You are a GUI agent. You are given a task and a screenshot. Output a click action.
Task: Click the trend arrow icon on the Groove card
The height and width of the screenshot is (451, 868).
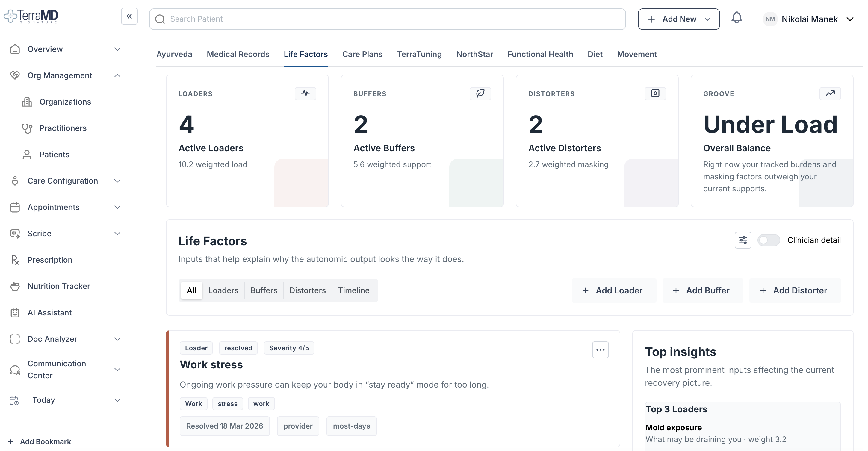[830, 93]
